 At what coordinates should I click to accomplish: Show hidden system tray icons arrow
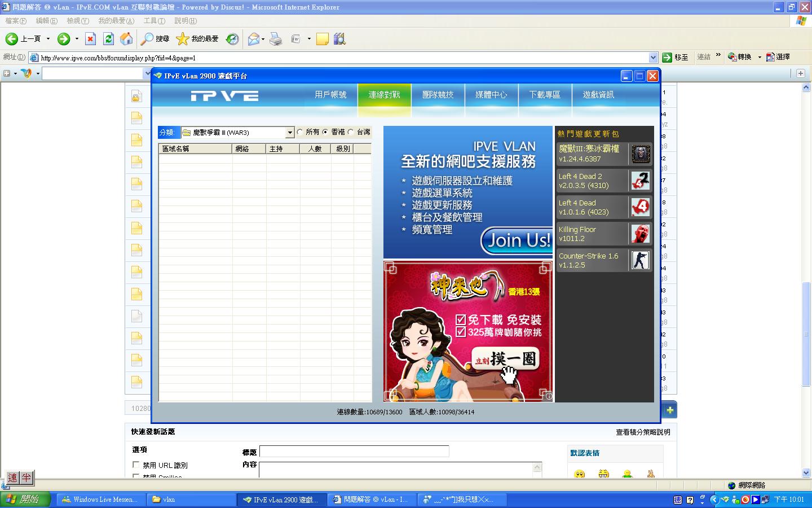(714, 500)
